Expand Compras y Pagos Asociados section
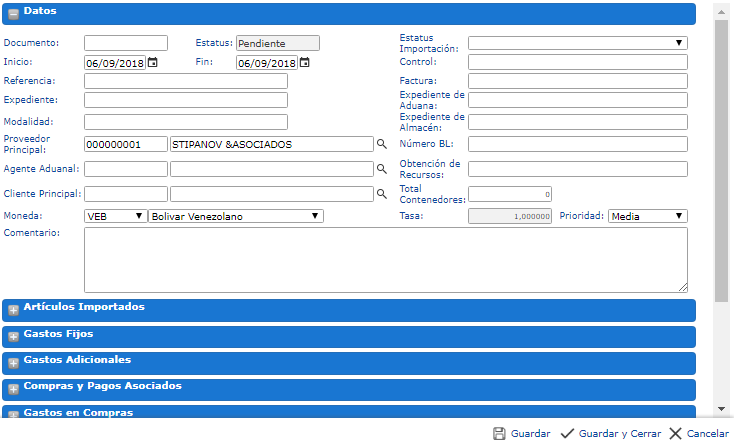734x446 pixels. [x=14, y=388]
